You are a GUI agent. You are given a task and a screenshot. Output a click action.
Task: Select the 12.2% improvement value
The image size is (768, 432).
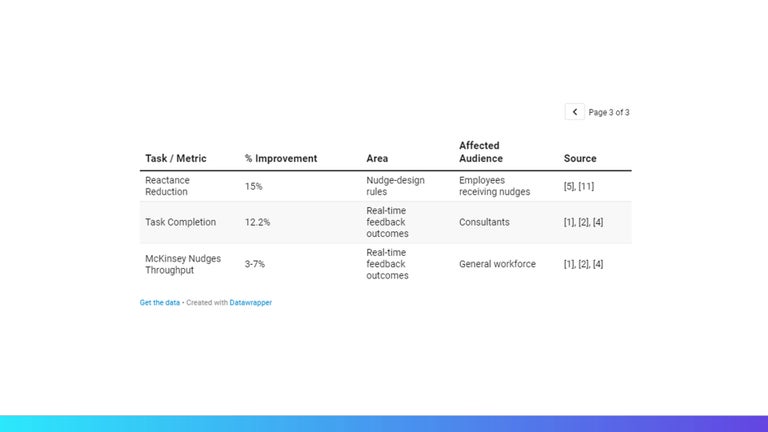click(257, 222)
